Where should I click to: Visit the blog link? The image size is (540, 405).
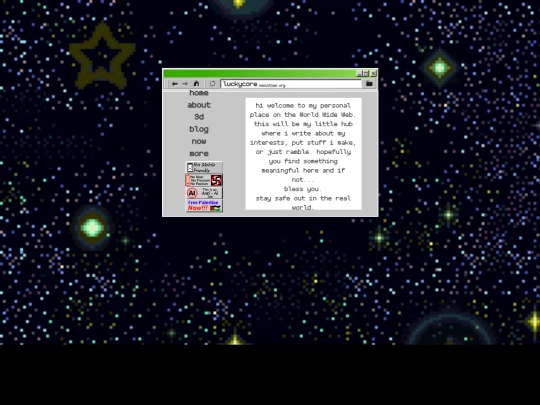coord(199,129)
